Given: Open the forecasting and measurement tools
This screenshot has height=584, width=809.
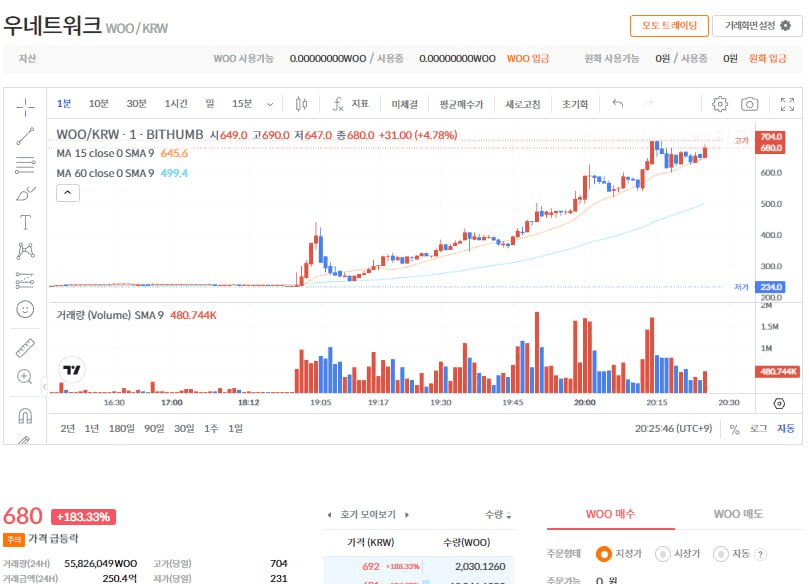Looking at the screenshot, I should [x=25, y=280].
